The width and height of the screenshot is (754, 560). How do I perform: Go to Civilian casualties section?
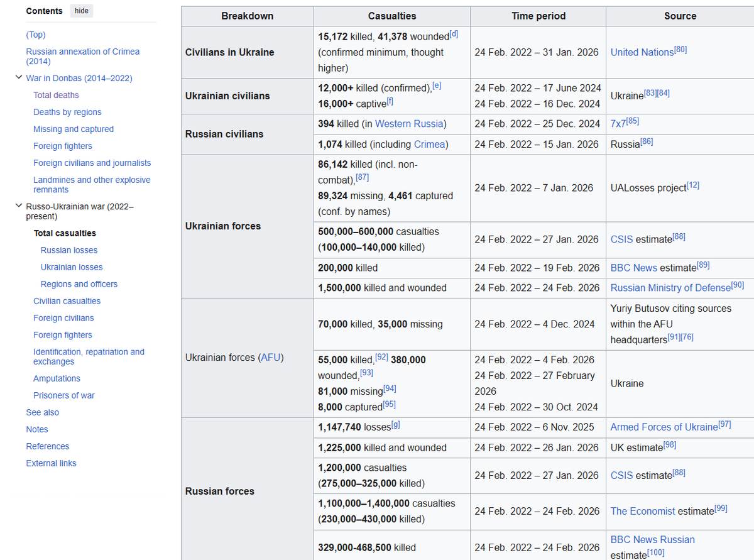click(67, 301)
